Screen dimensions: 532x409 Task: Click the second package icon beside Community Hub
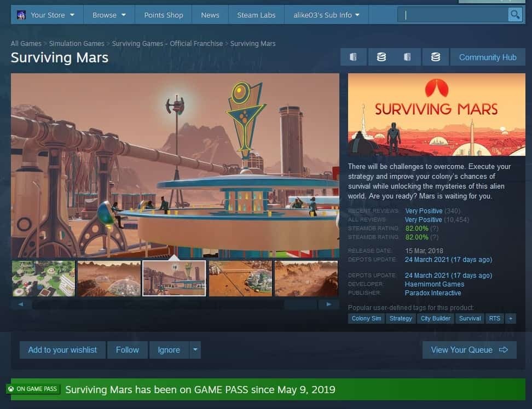[408, 56]
